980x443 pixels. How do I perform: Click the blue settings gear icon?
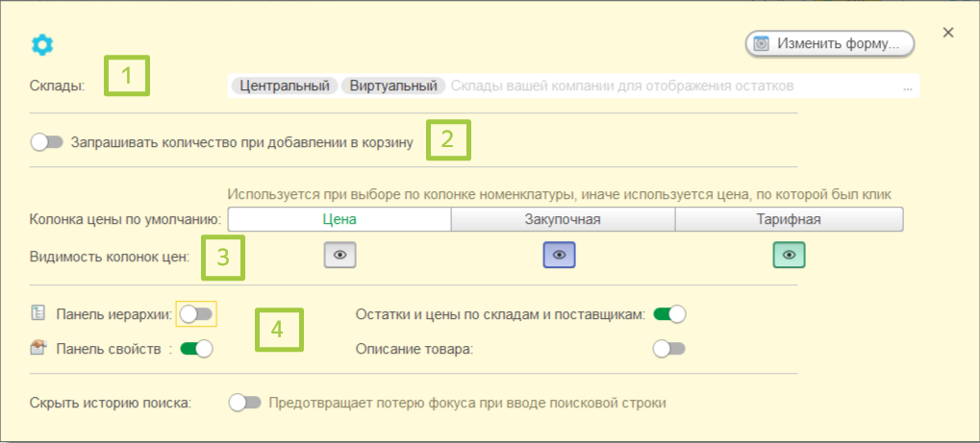[42, 45]
